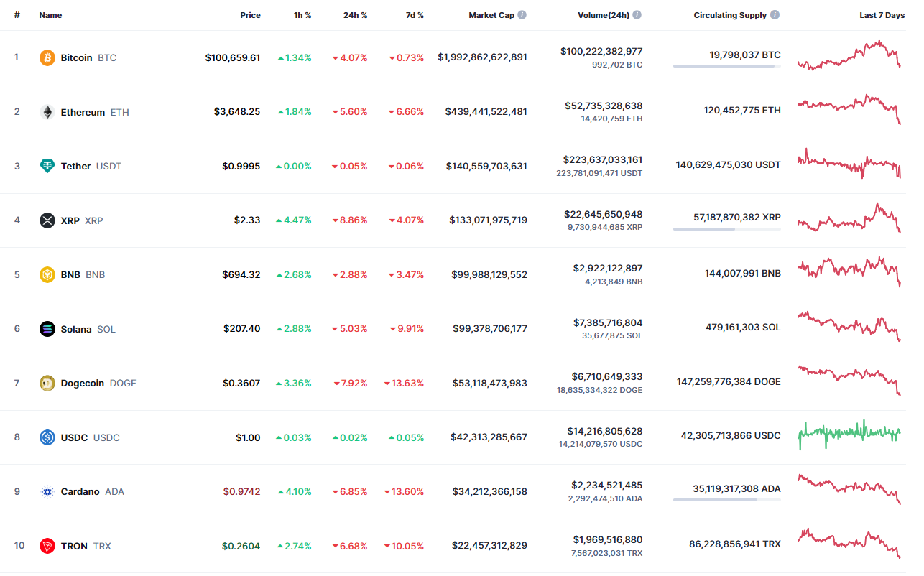Click Cardano's circulating supply progress bar
924x576 pixels.
727,500
